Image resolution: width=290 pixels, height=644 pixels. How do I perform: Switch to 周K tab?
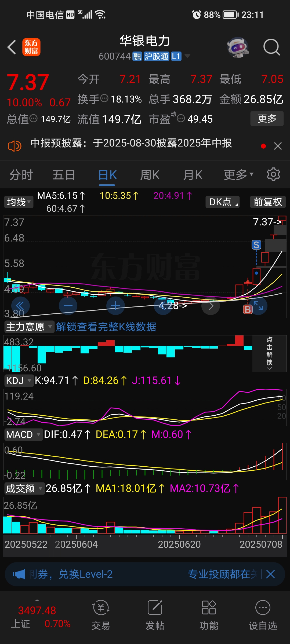(x=150, y=175)
